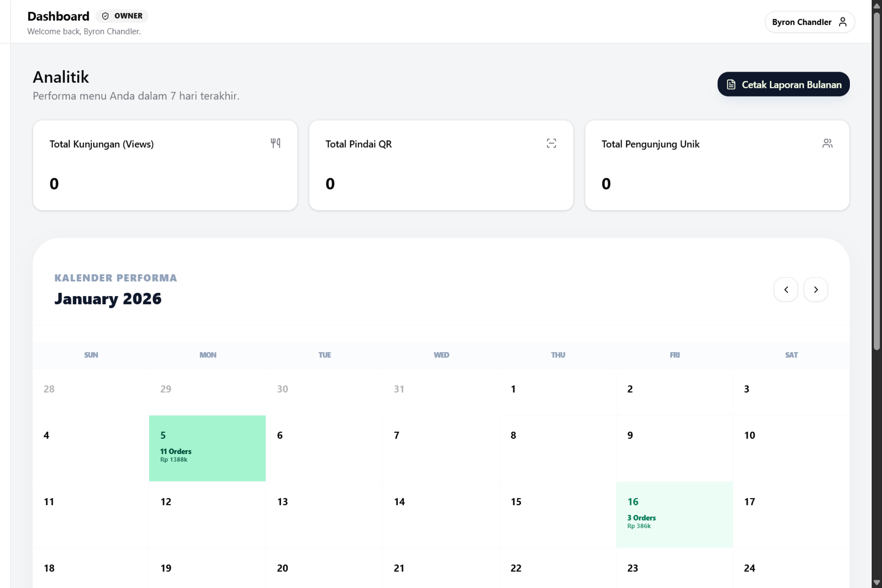Go to previous month in calendar
Screen dimensions: 882x588
[x=786, y=290]
